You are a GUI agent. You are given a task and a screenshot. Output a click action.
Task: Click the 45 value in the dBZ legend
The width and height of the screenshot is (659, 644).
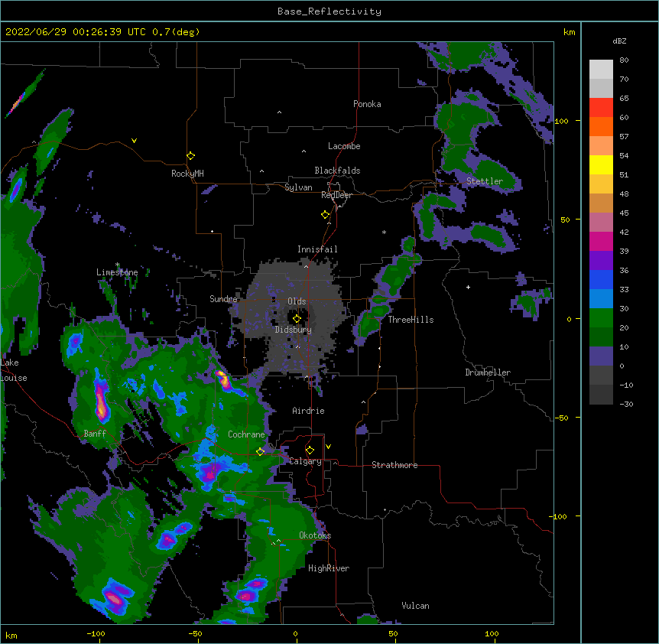(624, 213)
